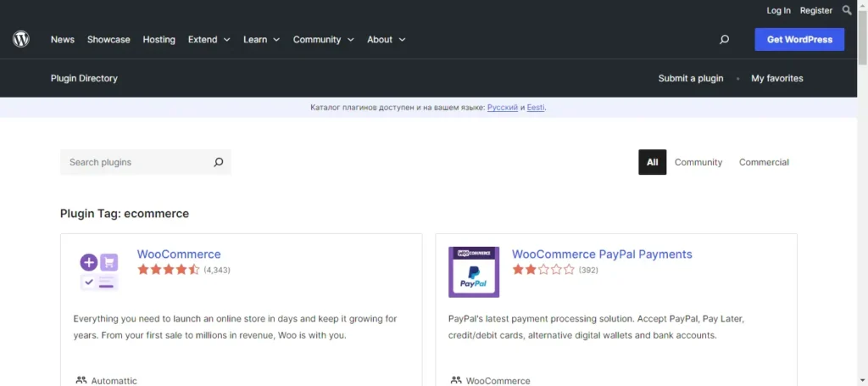
Task: Click the Get WordPress button
Action: point(799,39)
